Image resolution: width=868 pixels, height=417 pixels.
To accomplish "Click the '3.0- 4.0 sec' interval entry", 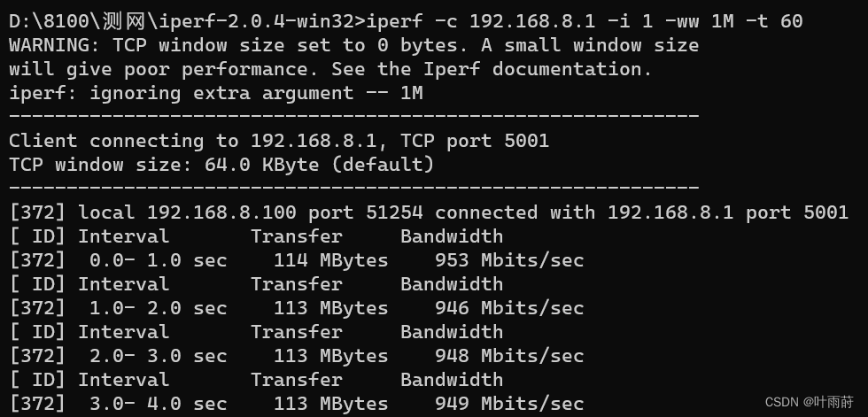I will 158,404.
